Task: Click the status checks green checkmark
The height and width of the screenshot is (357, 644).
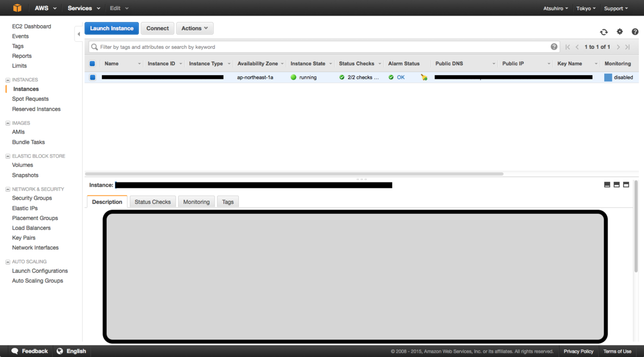Action: (342, 77)
